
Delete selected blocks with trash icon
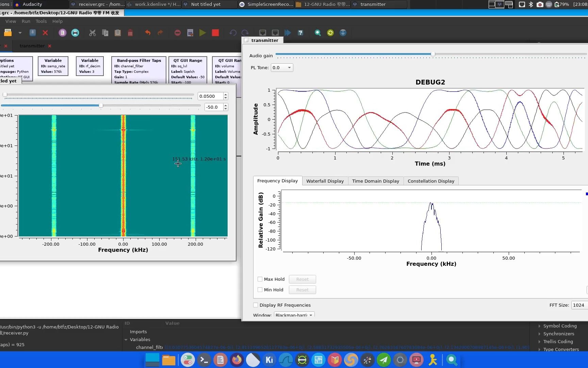[x=130, y=33]
